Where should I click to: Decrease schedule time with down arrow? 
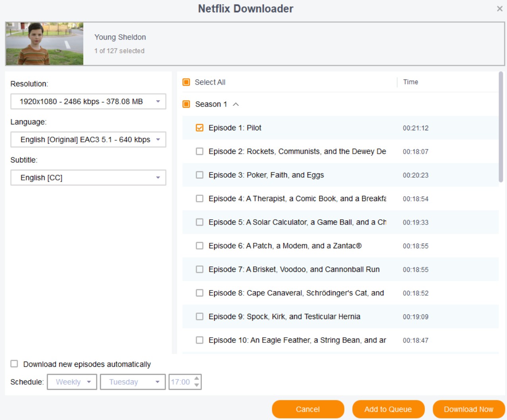coord(197,385)
